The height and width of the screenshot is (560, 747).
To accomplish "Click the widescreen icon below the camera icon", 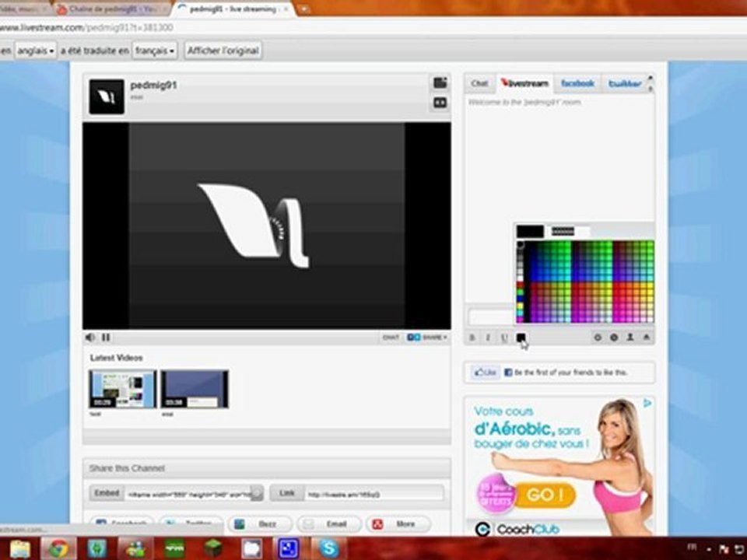I will coord(440,103).
